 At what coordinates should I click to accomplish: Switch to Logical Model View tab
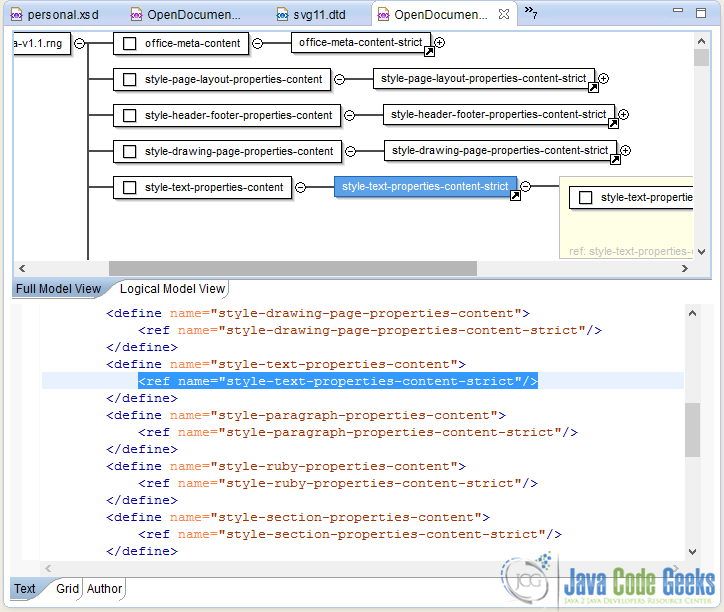(172, 289)
